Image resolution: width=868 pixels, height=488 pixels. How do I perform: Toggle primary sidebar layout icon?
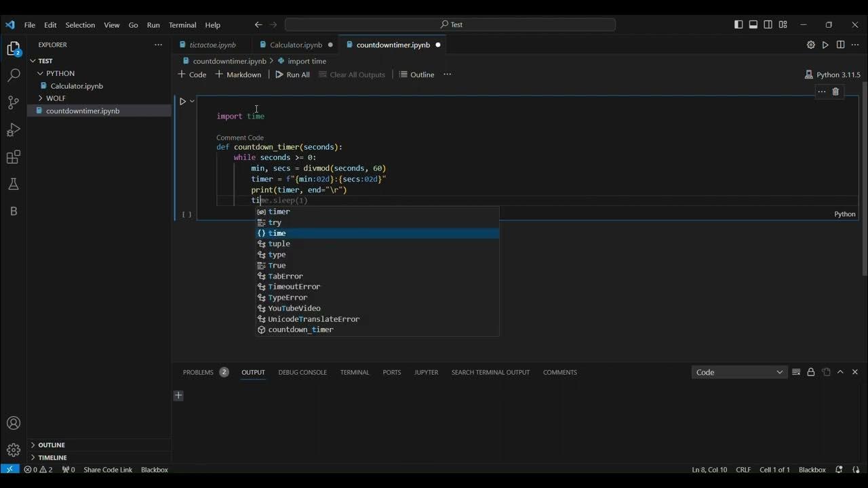tap(738, 24)
